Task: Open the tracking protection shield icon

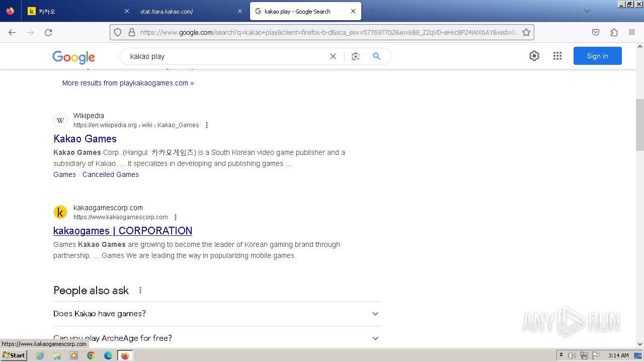Action: click(x=118, y=32)
